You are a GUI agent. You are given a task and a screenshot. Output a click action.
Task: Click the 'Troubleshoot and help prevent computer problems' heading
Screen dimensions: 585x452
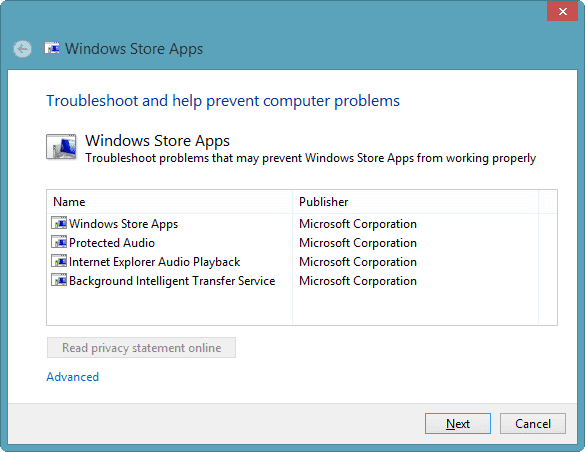pyautogui.click(x=223, y=101)
